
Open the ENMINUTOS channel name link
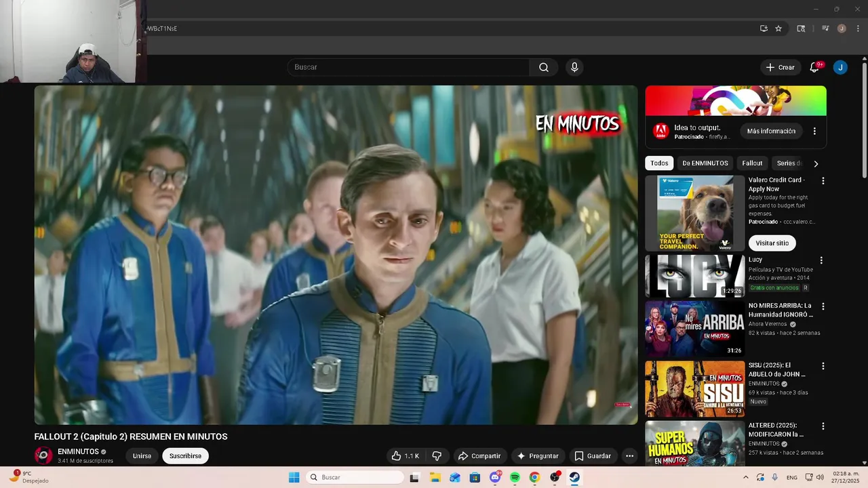79,451
